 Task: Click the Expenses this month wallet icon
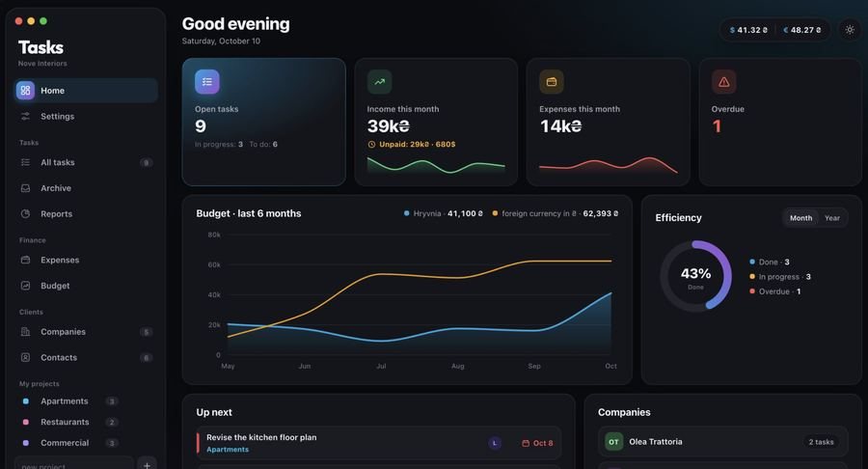click(552, 82)
